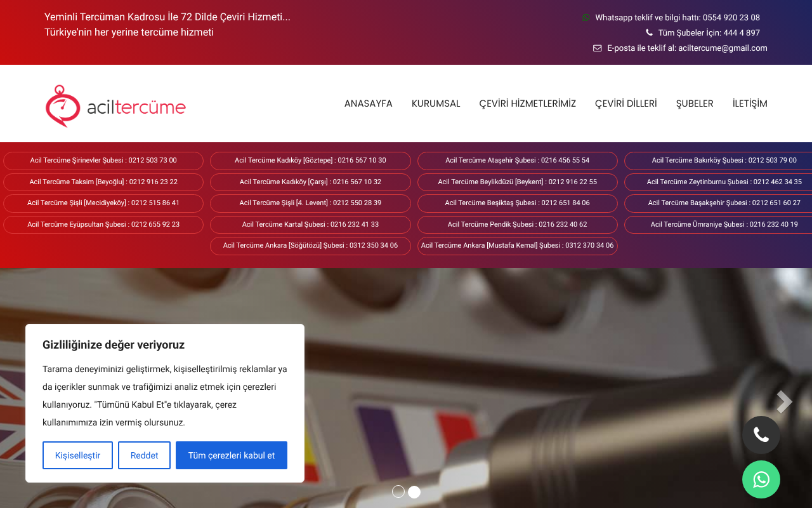Open the KURUMSAL menu
Image resolution: width=812 pixels, height=508 pixels.
(436, 104)
